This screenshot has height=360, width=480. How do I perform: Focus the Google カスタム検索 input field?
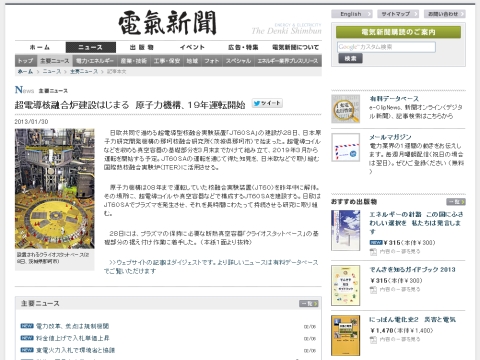pos(386,47)
